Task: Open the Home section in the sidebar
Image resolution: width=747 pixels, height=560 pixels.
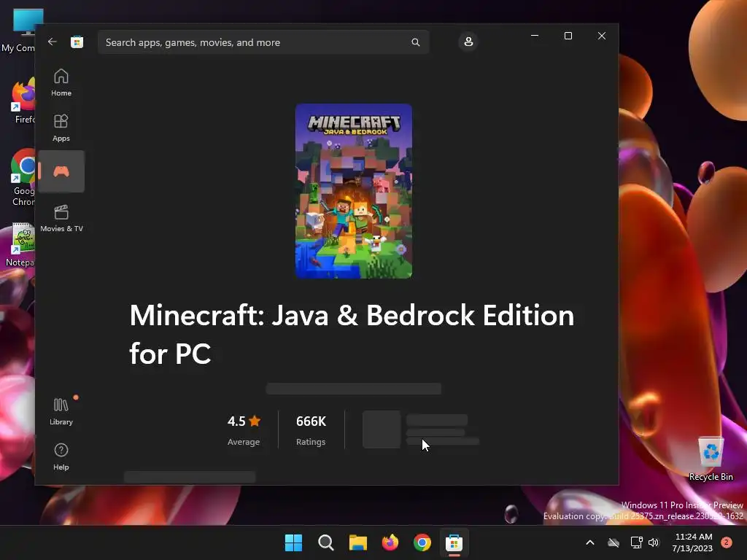Action: 61,82
